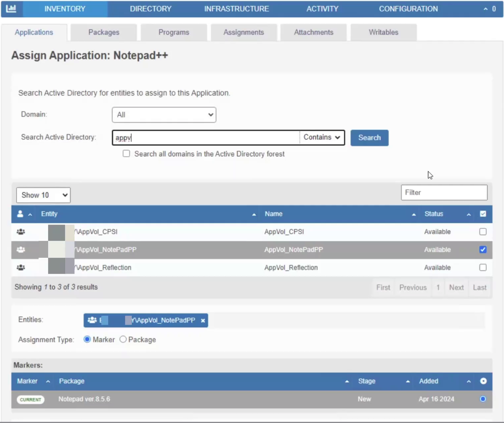This screenshot has height=423, width=504.
Task: Click the CURRENT badge on Notepad ver.8.5.6
Action: [31, 399]
